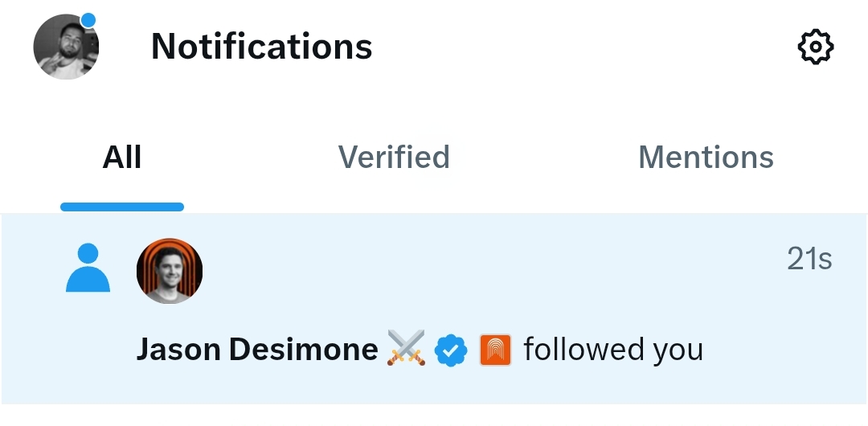Click the blue dot on your avatar
The width and height of the screenshot is (868, 426).
point(88,19)
